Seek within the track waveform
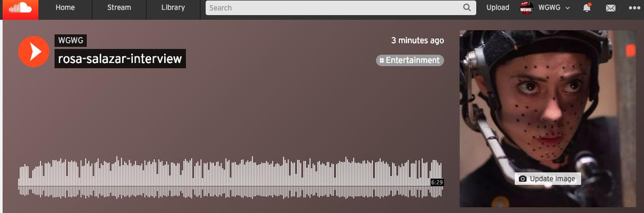 (231, 178)
